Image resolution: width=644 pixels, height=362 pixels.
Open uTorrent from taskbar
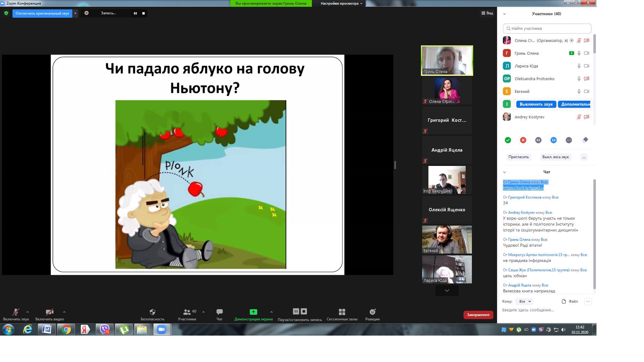(x=124, y=330)
